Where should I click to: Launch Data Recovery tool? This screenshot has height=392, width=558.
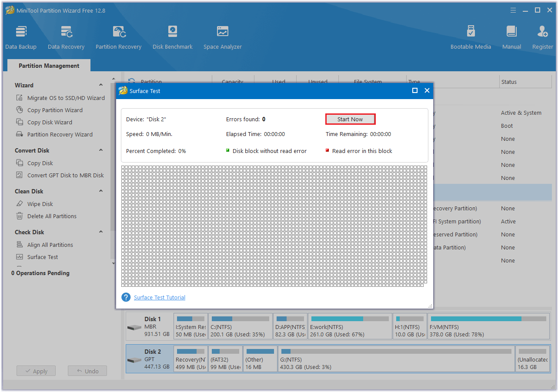pos(66,37)
